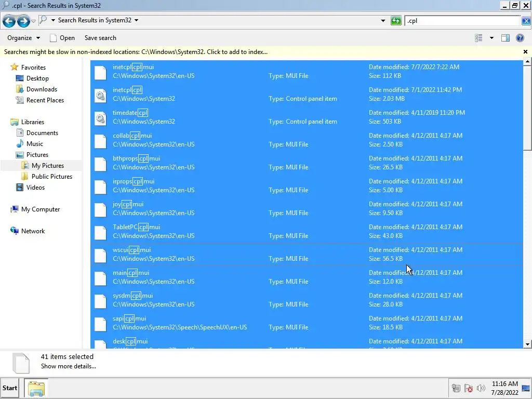Click the sapi.cpl.mui file icon
This screenshot has height=399, width=532.
point(100,324)
